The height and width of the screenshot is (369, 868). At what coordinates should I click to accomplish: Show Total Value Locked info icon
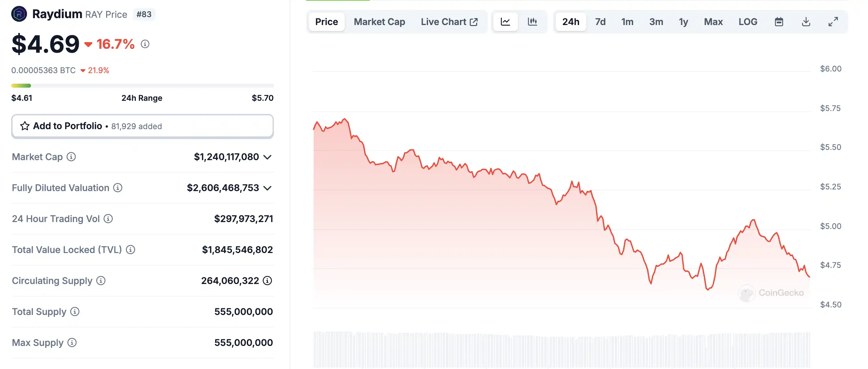130,250
